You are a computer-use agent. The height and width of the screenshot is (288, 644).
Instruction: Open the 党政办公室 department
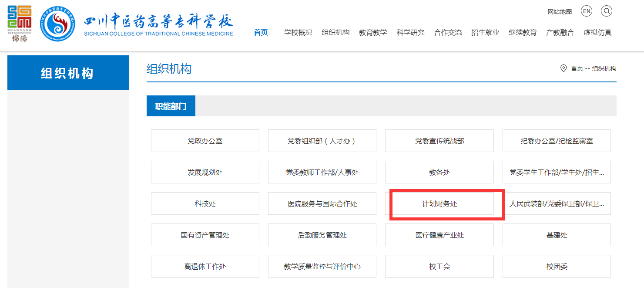205,141
